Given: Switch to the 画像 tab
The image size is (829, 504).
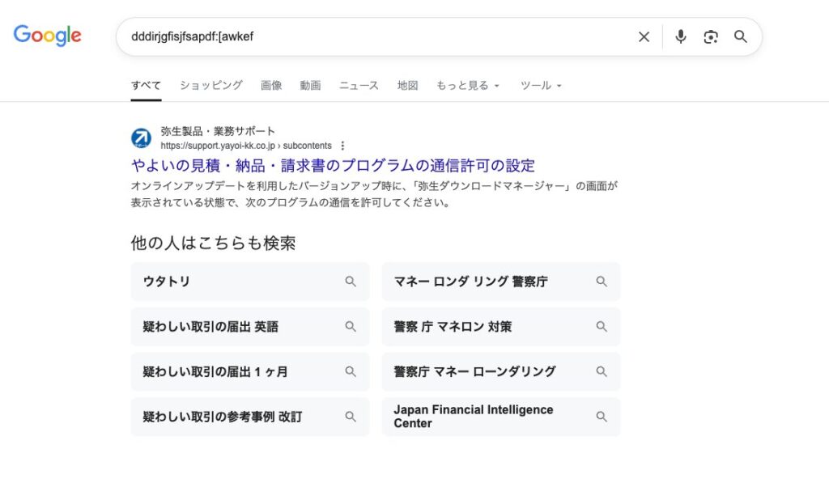Looking at the screenshot, I should pos(271,85).
